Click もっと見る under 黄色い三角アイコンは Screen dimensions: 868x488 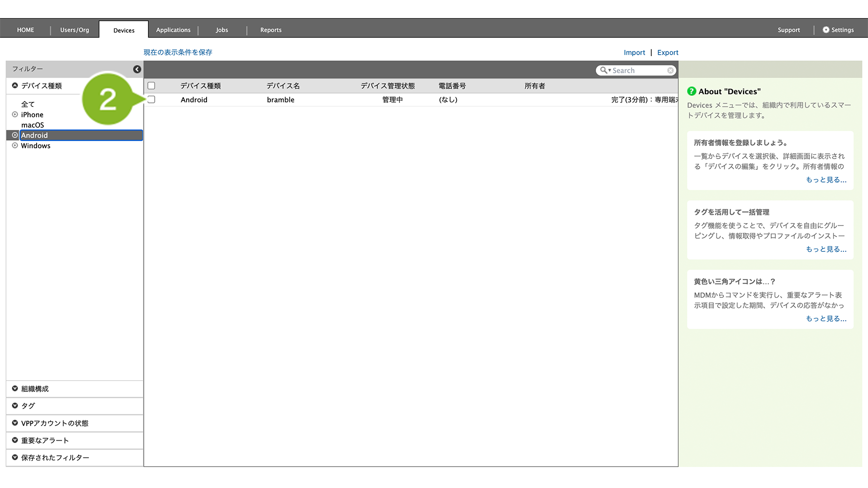click(x=826, y=318)
